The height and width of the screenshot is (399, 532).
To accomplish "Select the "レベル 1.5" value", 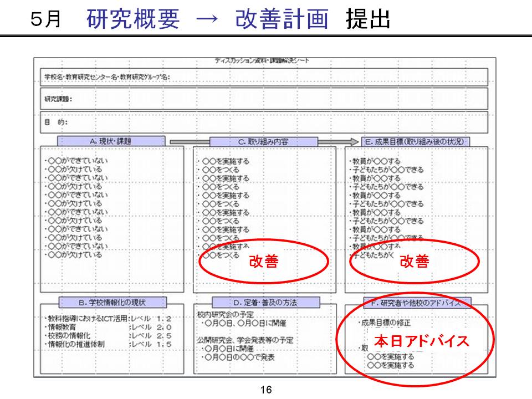I will 151,344.
